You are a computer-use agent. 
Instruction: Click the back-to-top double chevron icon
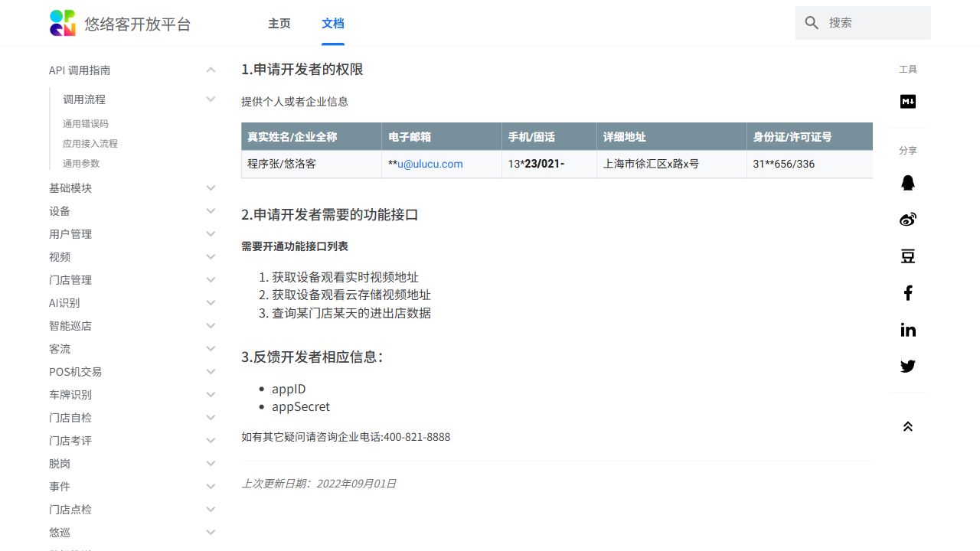(x=908, y=426)
